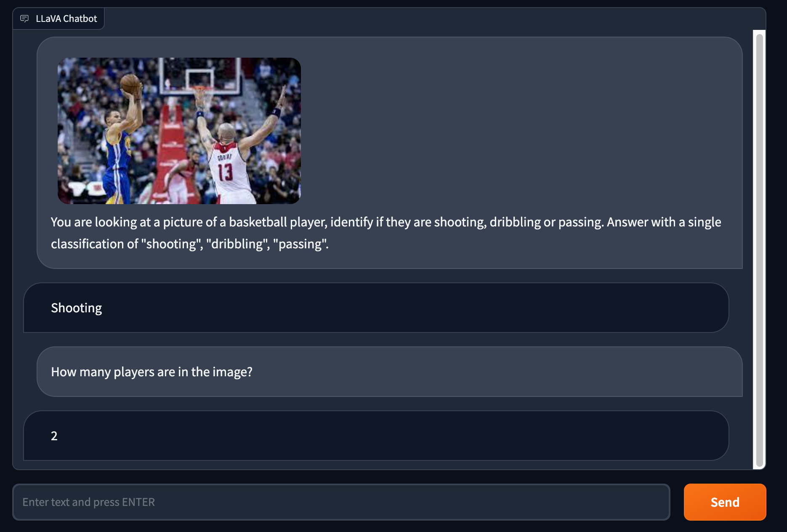Click the number 13 jersey in the photo
The width and height of the screenshot is (787, 532).
(x=225, y=172)
